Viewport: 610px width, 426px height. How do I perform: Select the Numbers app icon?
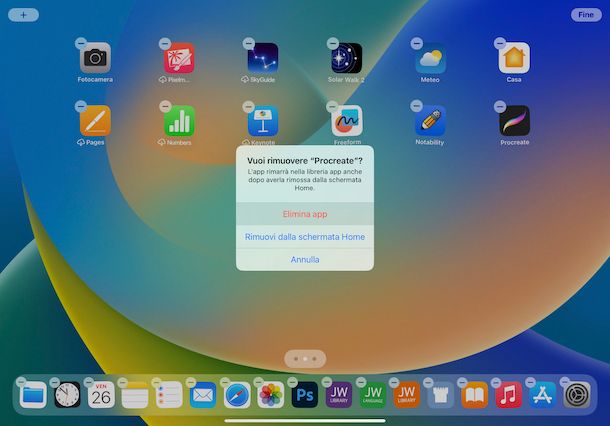tap(179, 121)
